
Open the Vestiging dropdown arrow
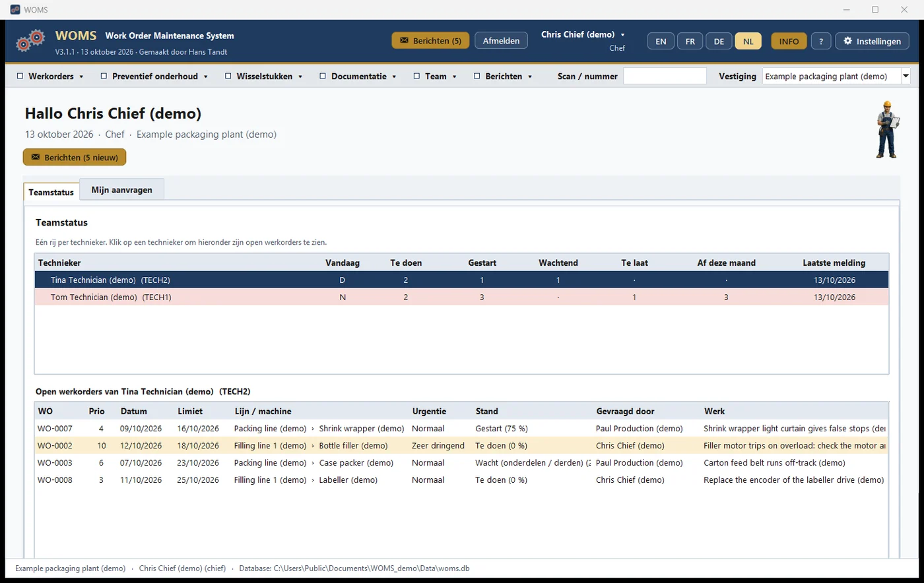click(x=906, y=76)
